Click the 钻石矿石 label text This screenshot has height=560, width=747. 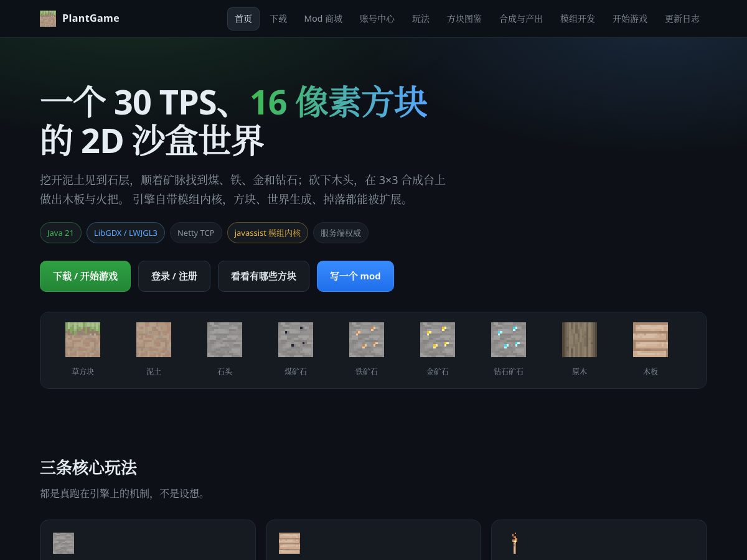509,371
